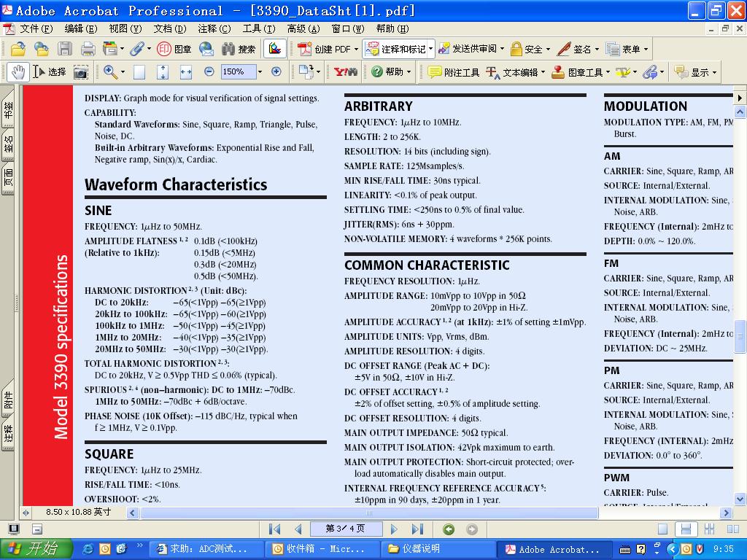Viewport: 747px width, 560px height.
Task: Open the 文件(F) menu
Action: [x=36, y=28]
